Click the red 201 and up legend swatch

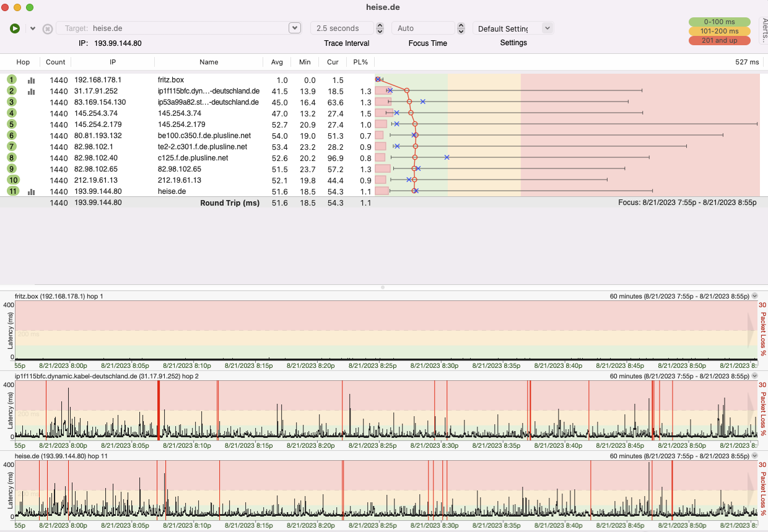pos(719,40)
